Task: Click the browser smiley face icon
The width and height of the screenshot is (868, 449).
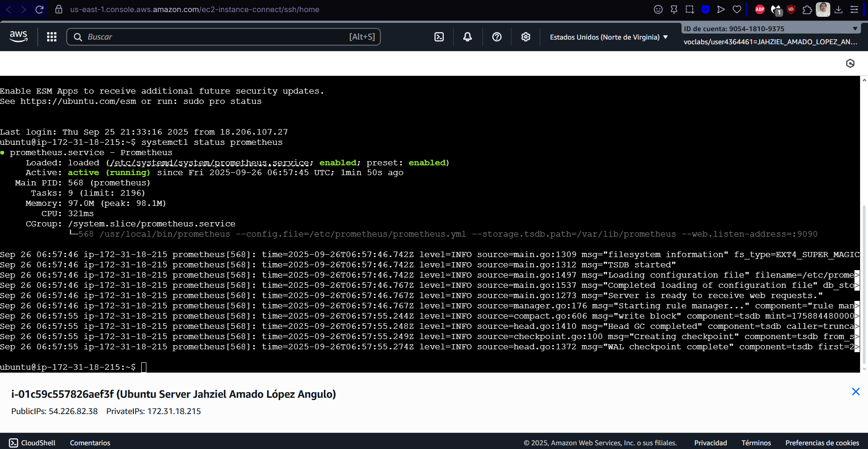Action: point(658,9)
